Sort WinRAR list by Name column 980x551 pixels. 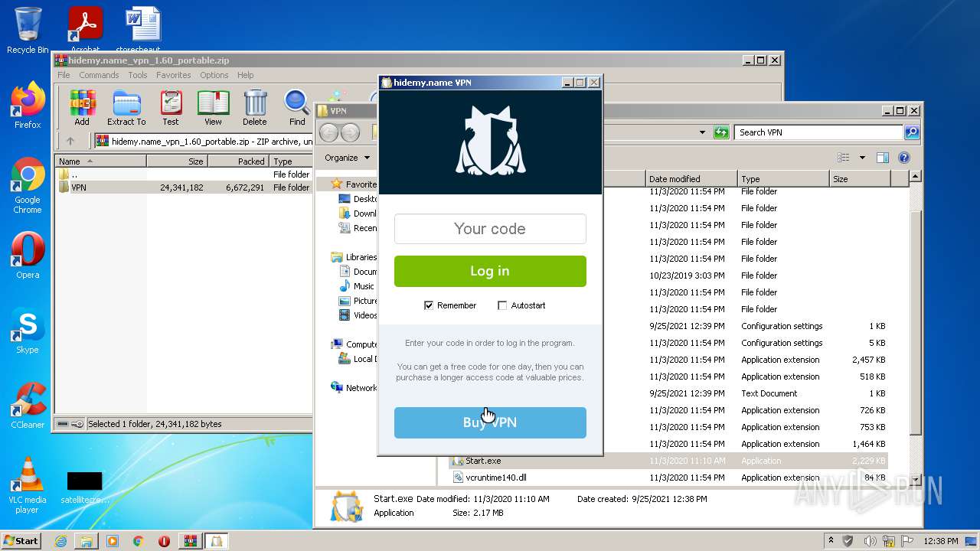tap(100, 161)
